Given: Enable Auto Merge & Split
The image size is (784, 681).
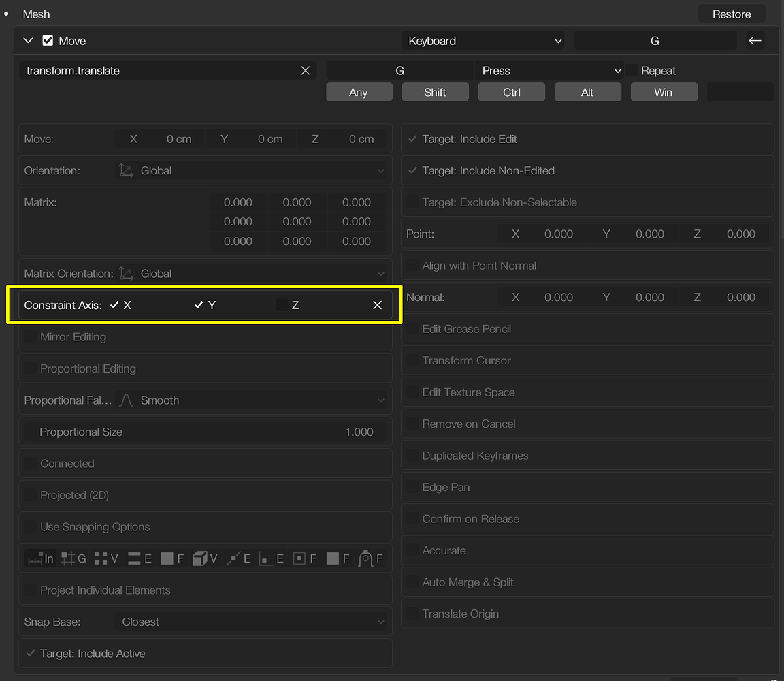Looking at the screenshot, I should [x=412, y=582].
